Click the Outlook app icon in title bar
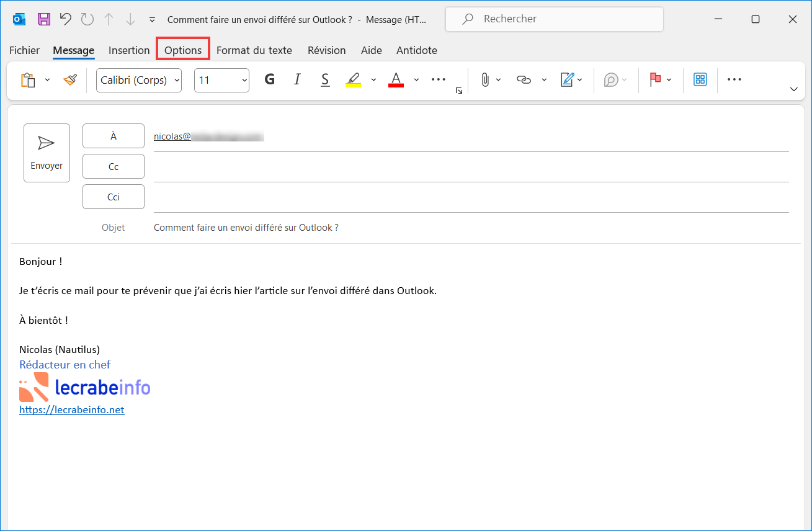The height and width of the screenshot is (531, 812). pyautogui.click(x=19, y=19)
